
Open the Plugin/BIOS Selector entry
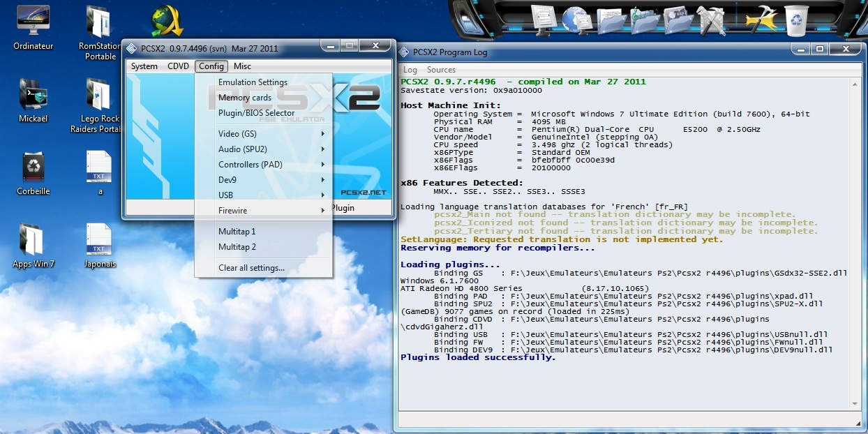263,113
